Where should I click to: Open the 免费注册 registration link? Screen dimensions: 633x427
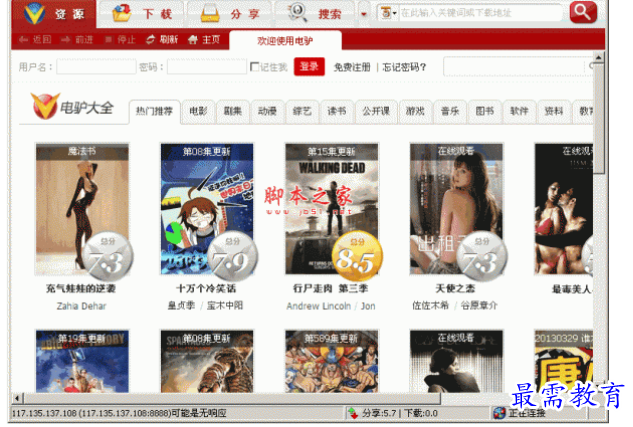click(352, 67)
